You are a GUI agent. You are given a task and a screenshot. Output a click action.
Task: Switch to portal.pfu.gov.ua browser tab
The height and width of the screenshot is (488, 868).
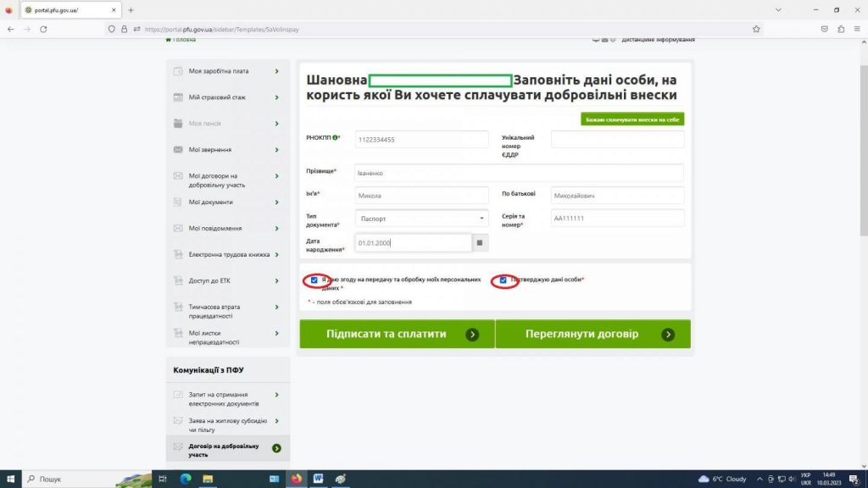pos(70,10)
